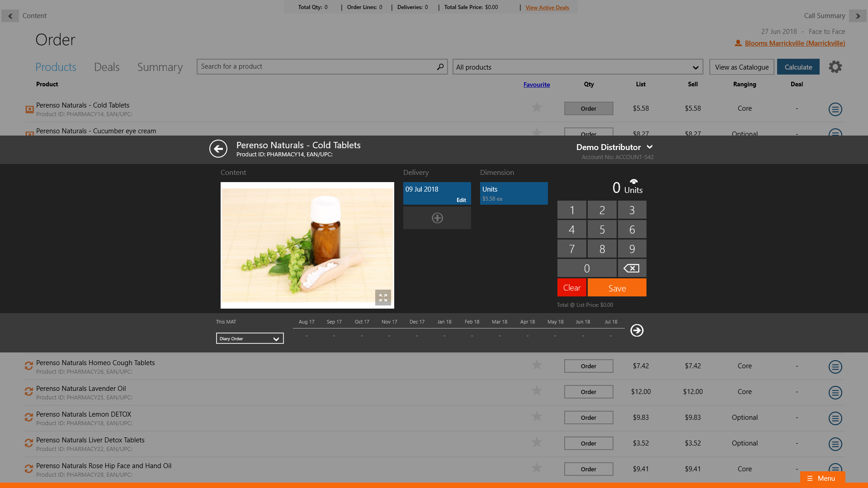Screen dimensions: 868x488
Task: Open the Diary Order dropdown
Action: pos(250,339)
